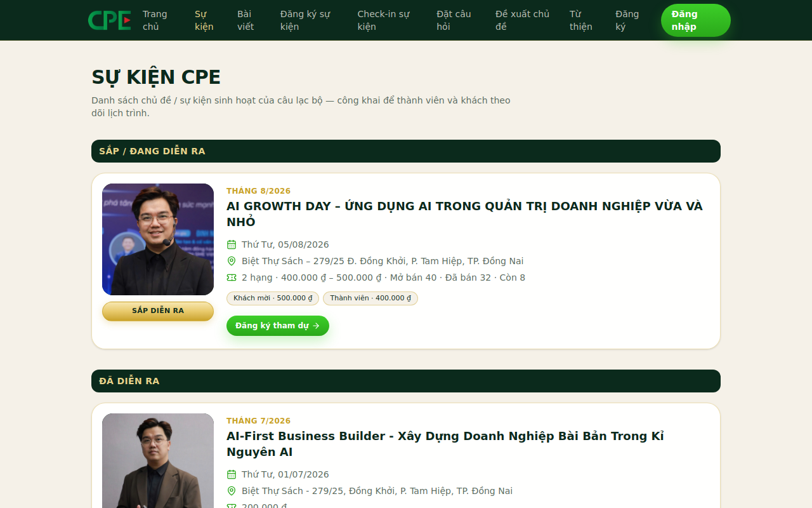Click calendar icon beside Thứ Tư, 05/08/2026
The image size is (812, 508).
point(232,244)
